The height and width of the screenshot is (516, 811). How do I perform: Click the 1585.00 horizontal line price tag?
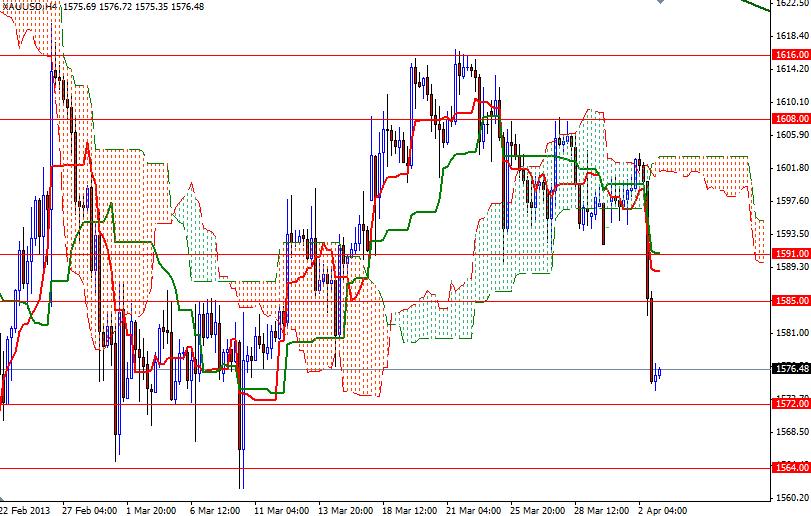click(790, 301)
